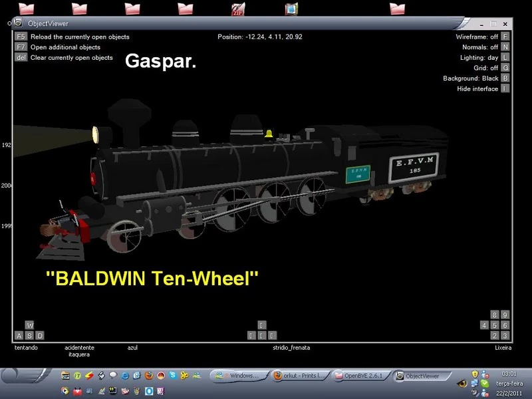
Task: Toggle normals with the N key button
Action: click(505, 47)
